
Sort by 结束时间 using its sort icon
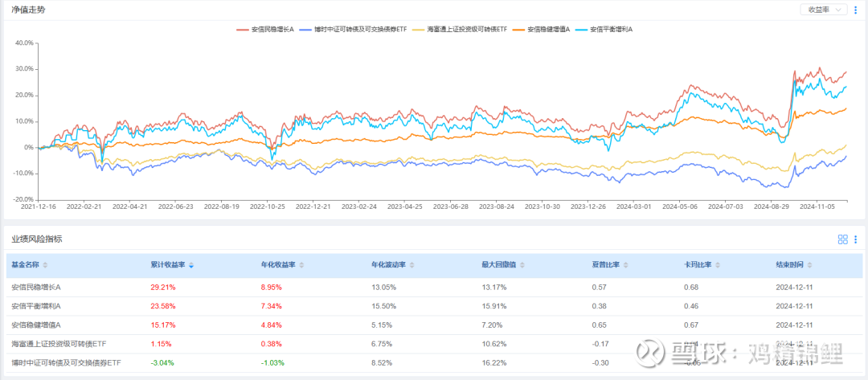click(809, 265)
